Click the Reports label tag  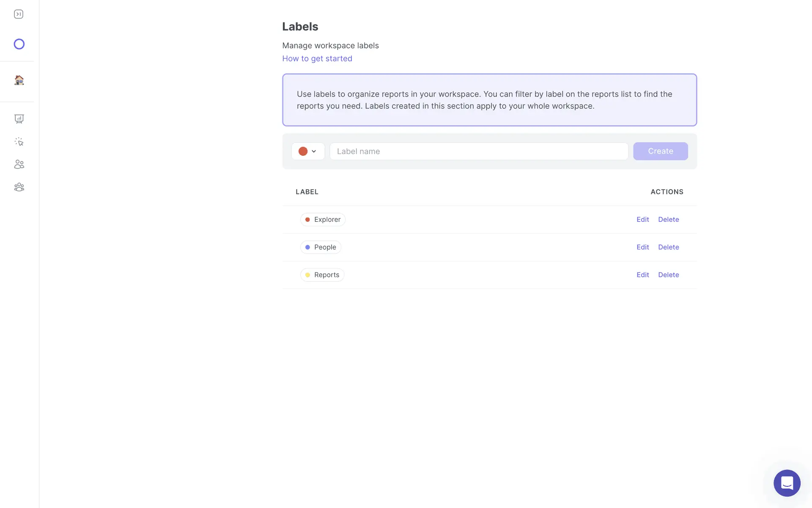coord(322,275)
